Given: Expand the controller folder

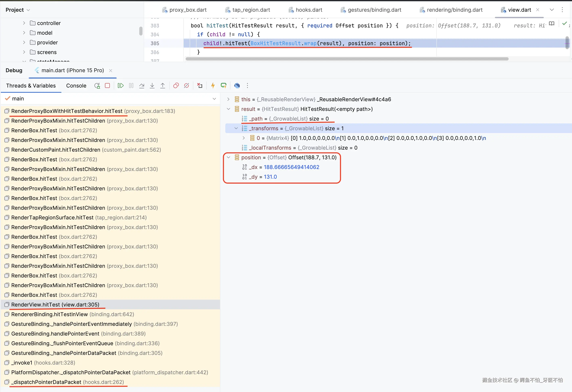Looking at the screenshot, I should 24,23.
